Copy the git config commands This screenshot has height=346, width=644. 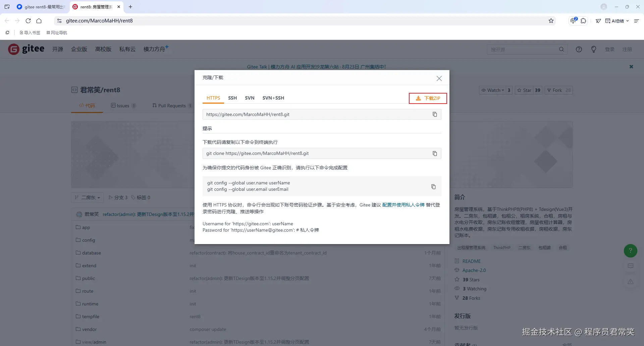(433, 186)
